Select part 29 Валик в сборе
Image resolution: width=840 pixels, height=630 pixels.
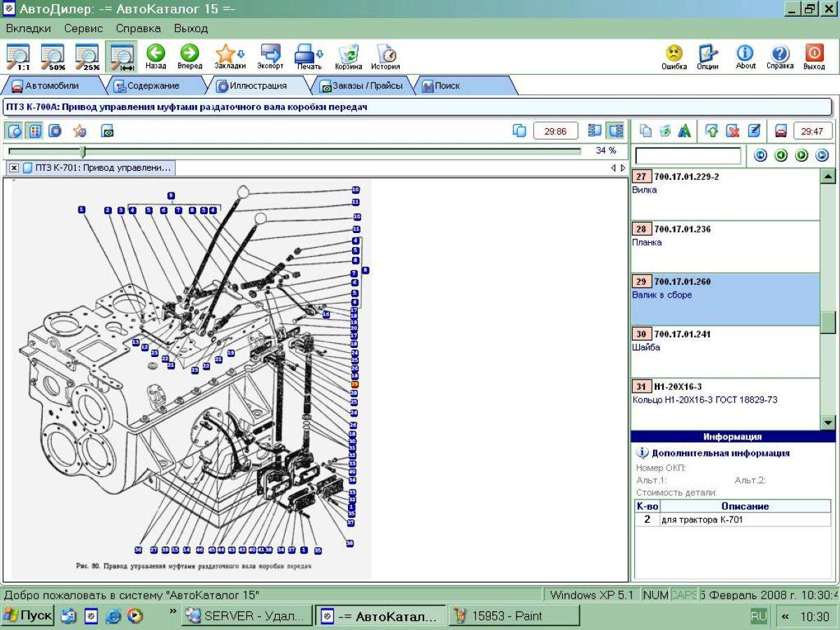click(725, 299)
